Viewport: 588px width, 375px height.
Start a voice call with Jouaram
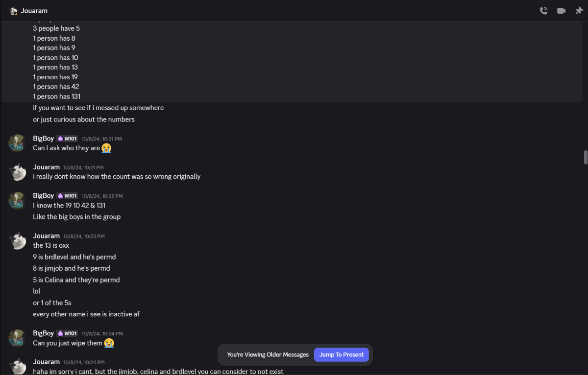pos(543,11)
